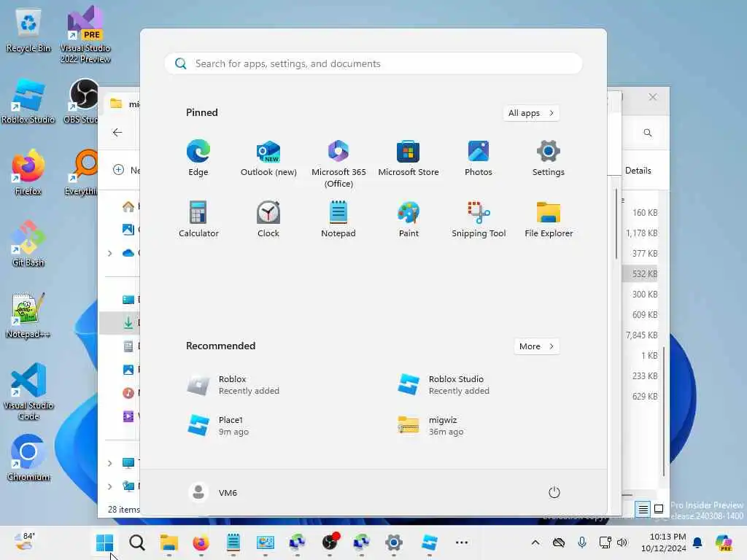
Task: Open the Clock app
Action: (x=268, y=219)
